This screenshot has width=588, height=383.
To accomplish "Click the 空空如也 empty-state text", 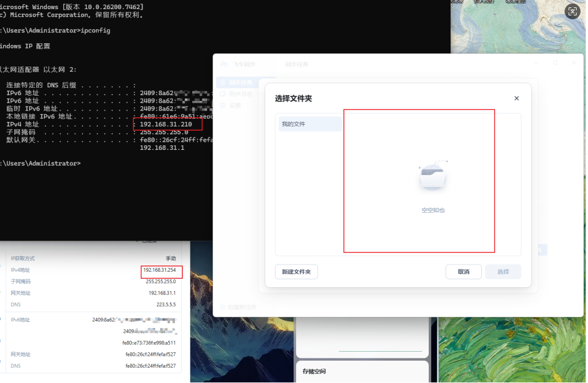I will (433, 210).
